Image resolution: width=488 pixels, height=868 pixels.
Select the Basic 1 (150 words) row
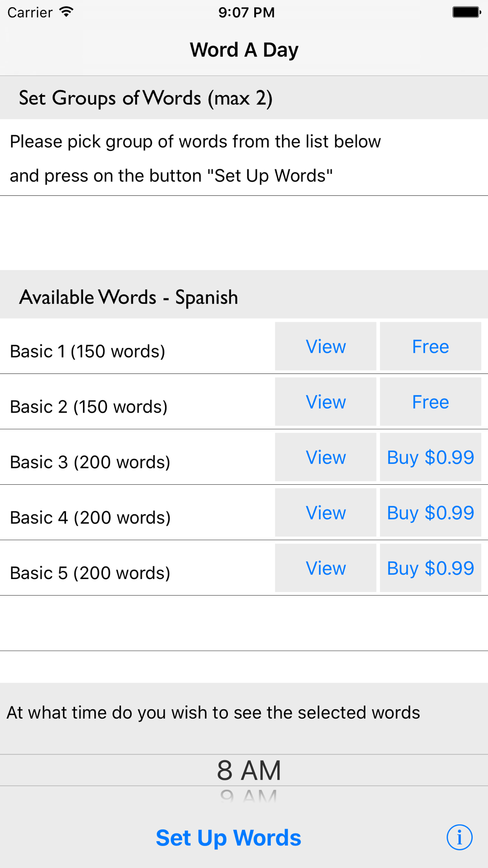pos(88,351)
